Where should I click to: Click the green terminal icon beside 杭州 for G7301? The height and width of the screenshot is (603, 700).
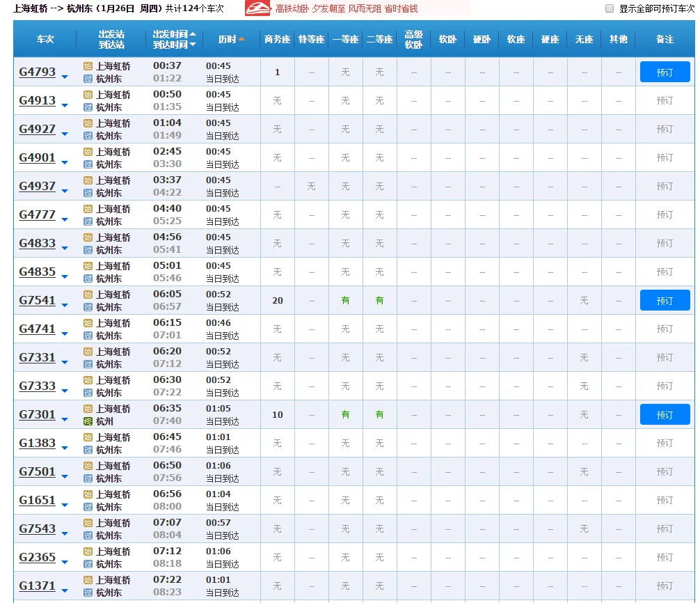(x=88, y=421)
